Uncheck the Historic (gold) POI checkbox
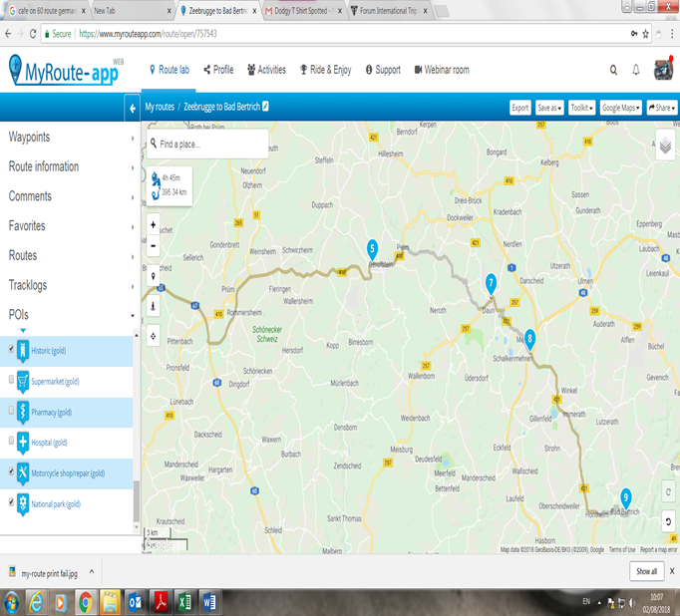The height and width of the screenshot is (616, 680). coord(11,350)
